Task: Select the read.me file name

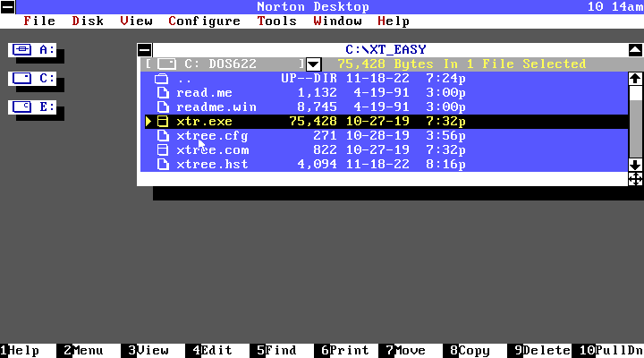Action: [x=204, y=93]
